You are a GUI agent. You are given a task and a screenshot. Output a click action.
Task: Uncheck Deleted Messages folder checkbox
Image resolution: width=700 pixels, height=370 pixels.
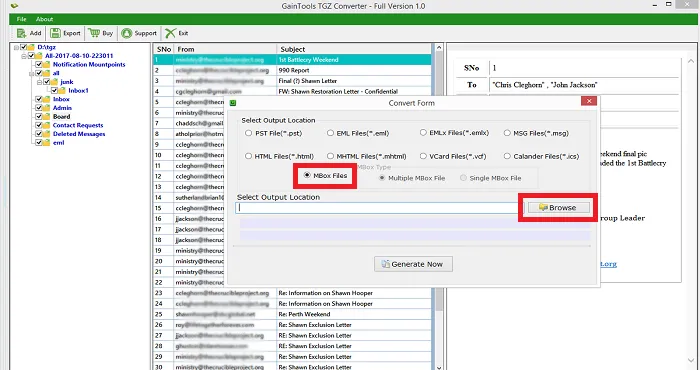(39, 134)
